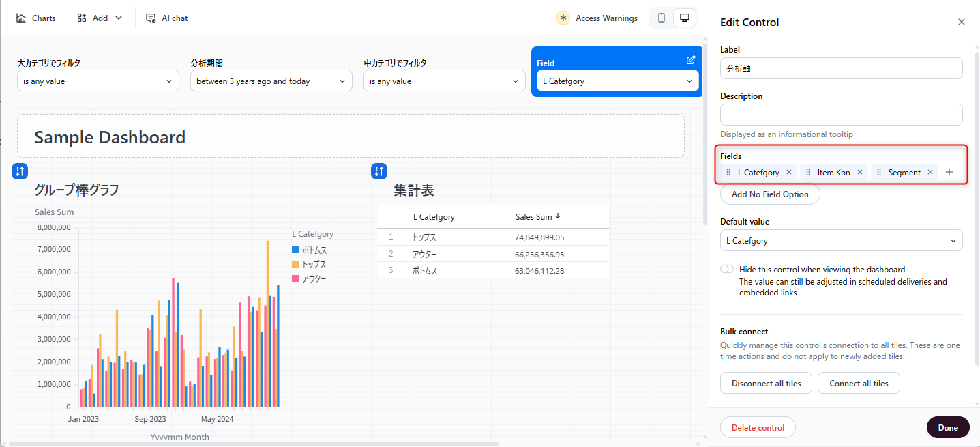Click the Label input field
This screenshot has width=980, height=447.
(841, 69)
